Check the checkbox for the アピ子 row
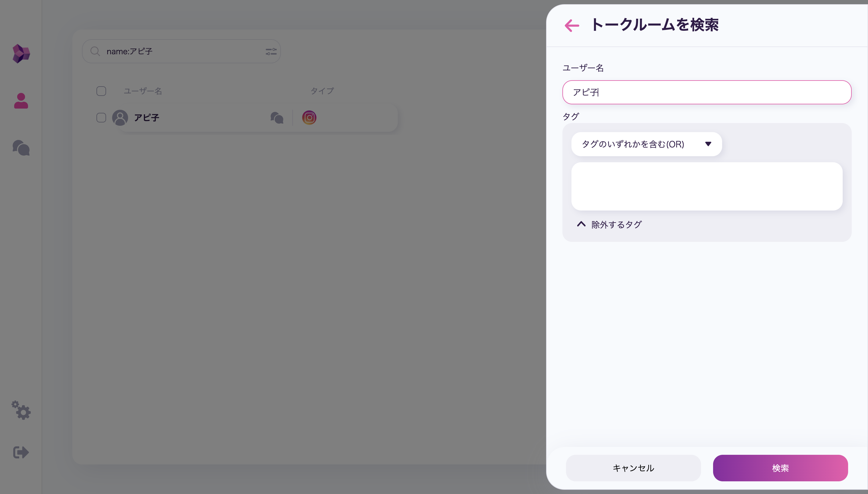This screenshot has width=868, height=494. tap(101, 118)
